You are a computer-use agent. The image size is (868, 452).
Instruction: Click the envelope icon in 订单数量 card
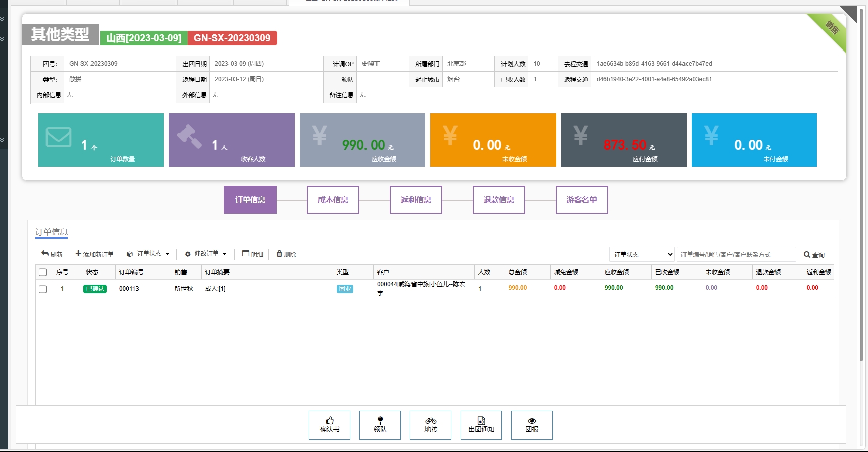pyautogui.click(x=59, y=137)
